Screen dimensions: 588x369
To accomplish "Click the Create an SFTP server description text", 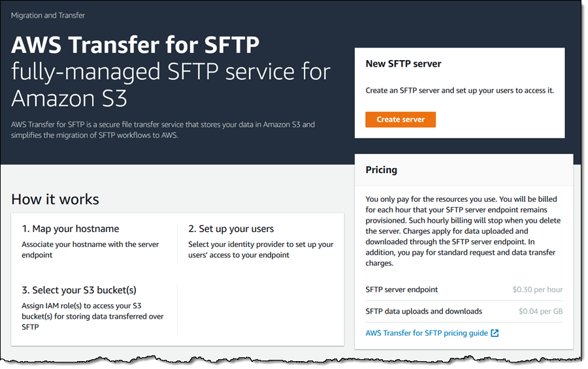I will pyautogui.click(x=459, y=90).
